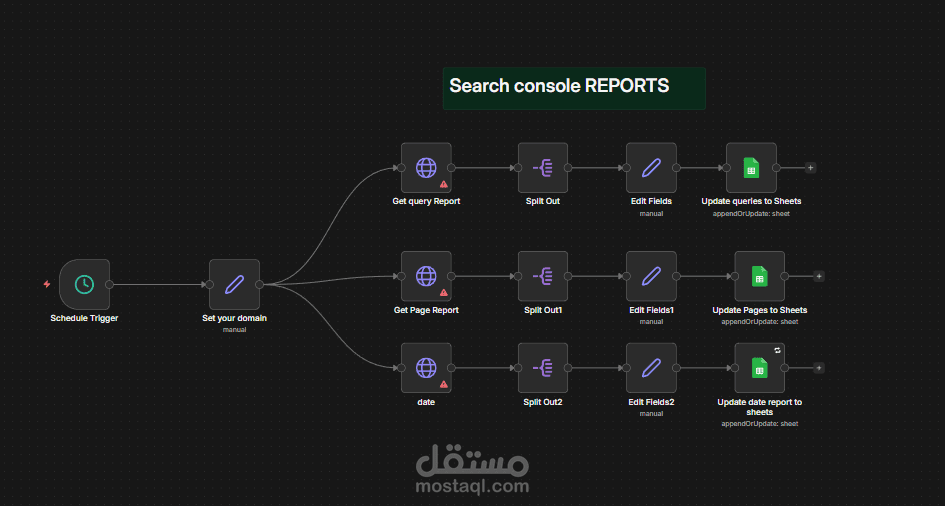
Task: Click output connector of Set your domain
Action: click(x=259, y=284)
